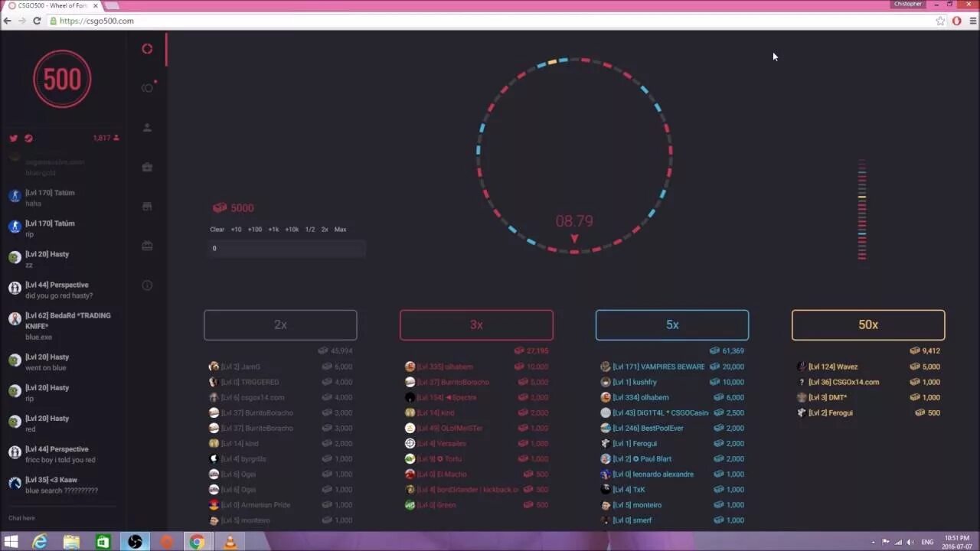
Task: Click Kaaw's avatar in chat
Action: [15, 483]
